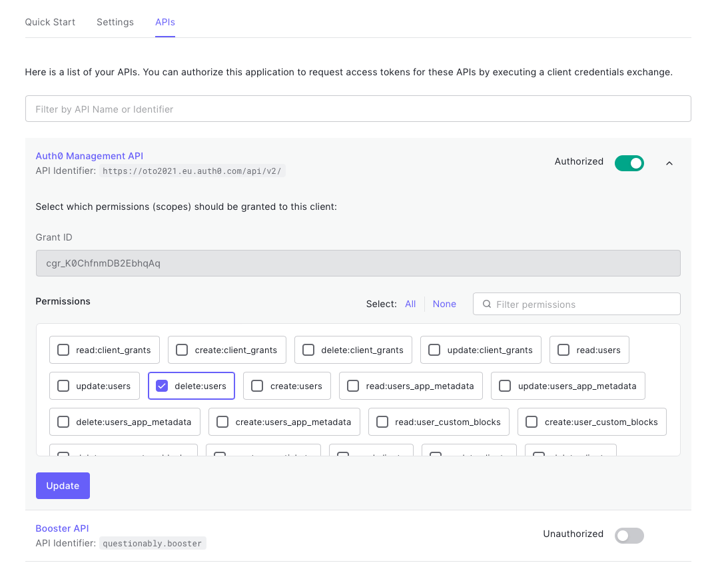Click the Permissions heading label

(63, 301)
